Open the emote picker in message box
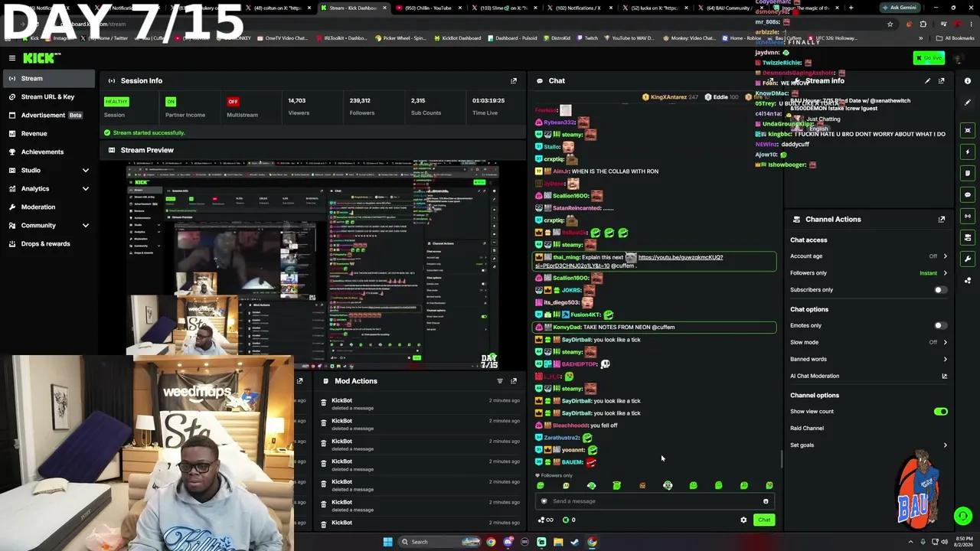This screenshot has height=551, width=980. click(766, 501)
